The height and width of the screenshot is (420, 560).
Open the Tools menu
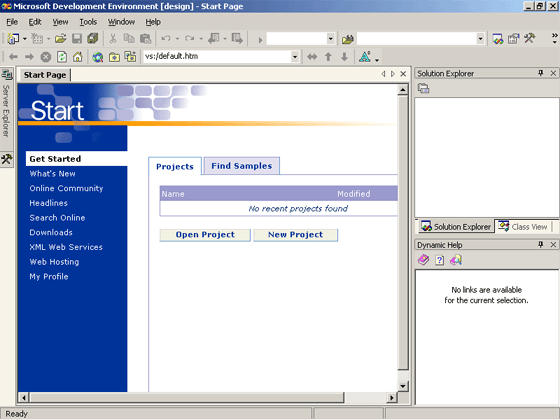pyautogui.click(x=88, y=22)
